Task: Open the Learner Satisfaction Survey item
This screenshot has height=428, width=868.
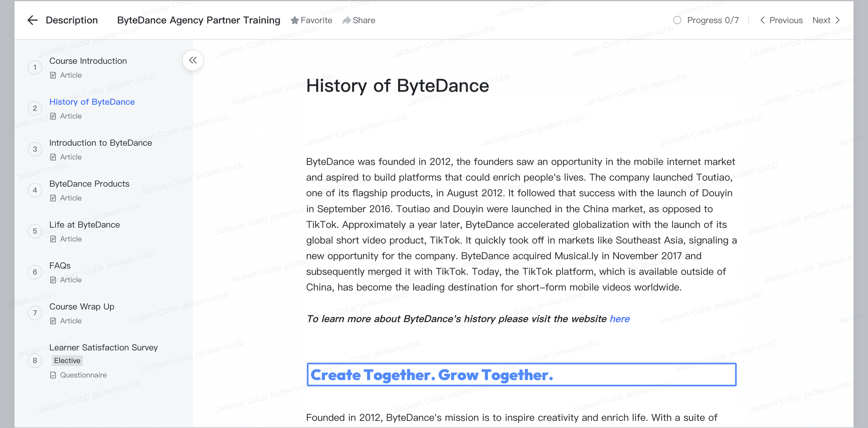Action: tap(103, 348)
